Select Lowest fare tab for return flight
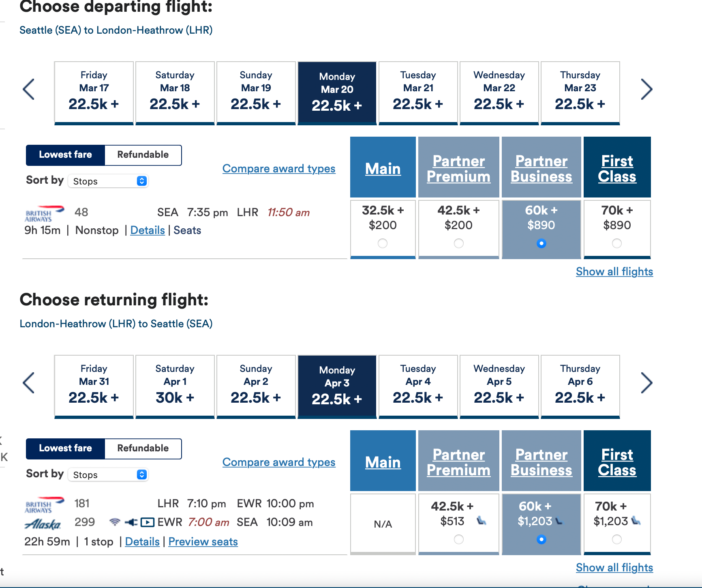The image size is (702, 588). pyautogui.click(x=65, y=449)
